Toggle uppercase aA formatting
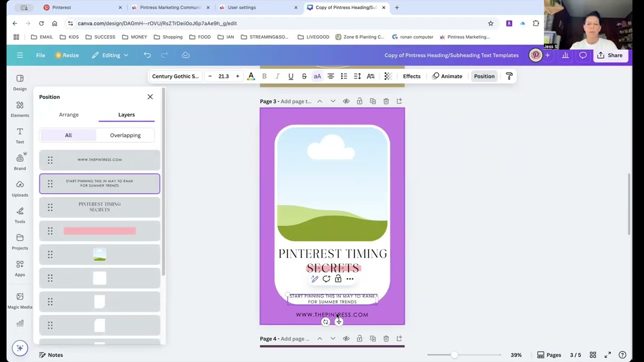The height and width of the screenshot is (362, 644). point(317,76)
